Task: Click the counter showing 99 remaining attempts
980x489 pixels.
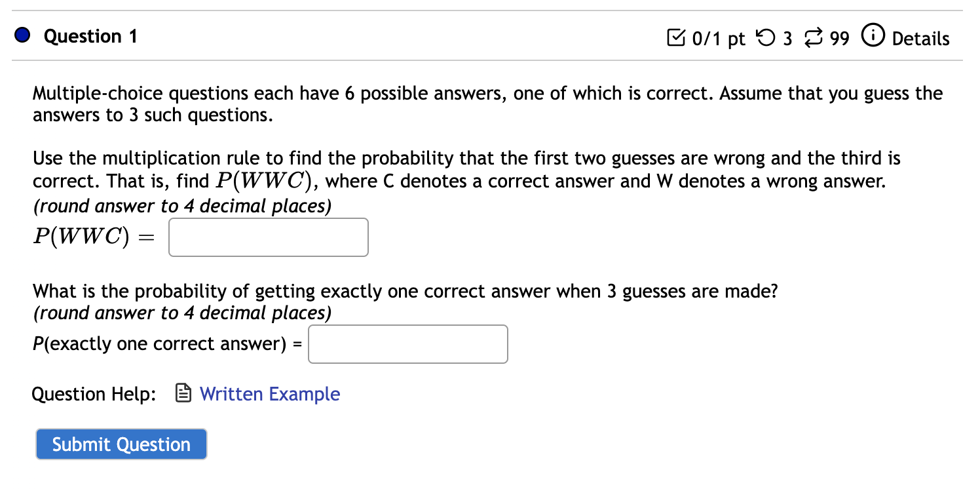Action: point(839,38)
